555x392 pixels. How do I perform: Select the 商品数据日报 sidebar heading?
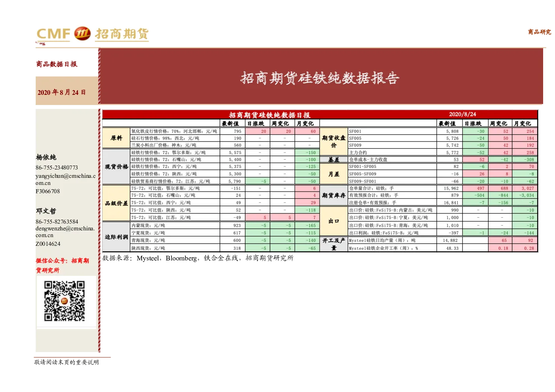point(57,64)
